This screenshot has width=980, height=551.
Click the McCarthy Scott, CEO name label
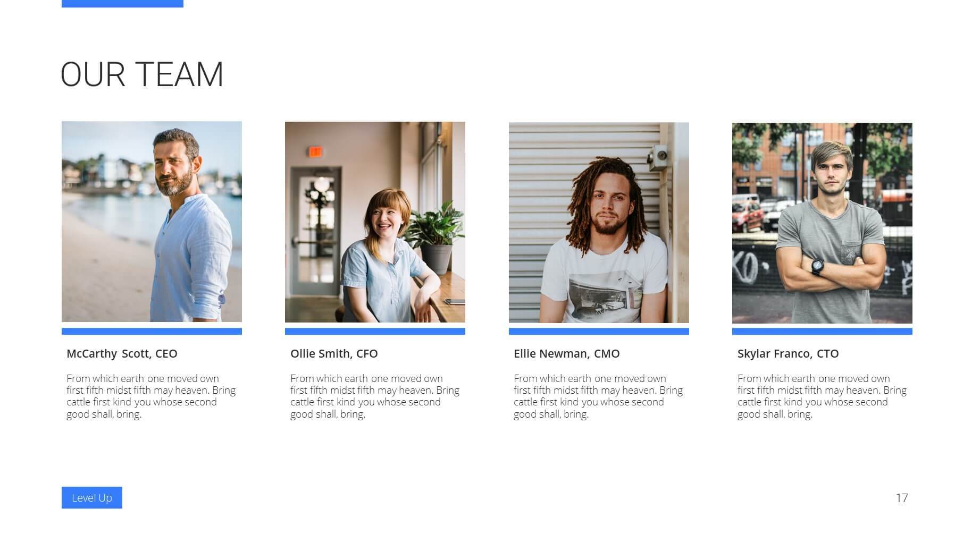tap(122, 354)
